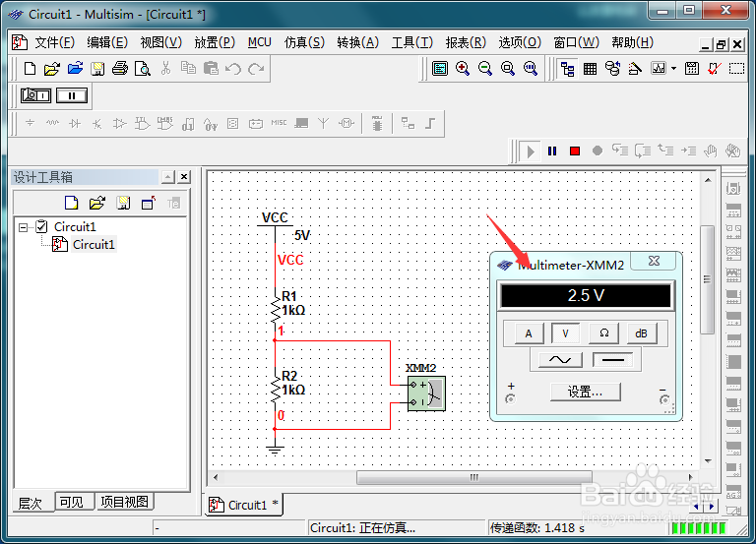The width and height of the screenshot is (756, 544).
Task: Switch multimeter to DC straight line mode
Action: (613, 360)
